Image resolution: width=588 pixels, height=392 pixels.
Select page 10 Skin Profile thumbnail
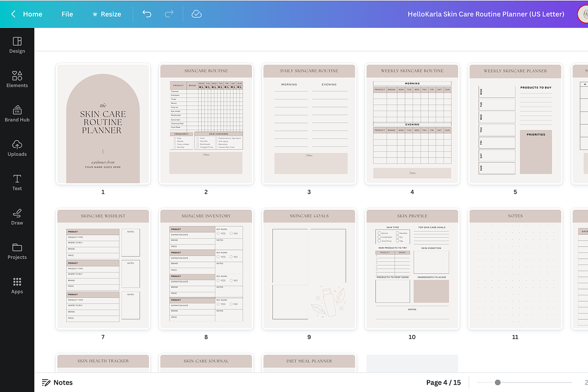tap(412, 269)
